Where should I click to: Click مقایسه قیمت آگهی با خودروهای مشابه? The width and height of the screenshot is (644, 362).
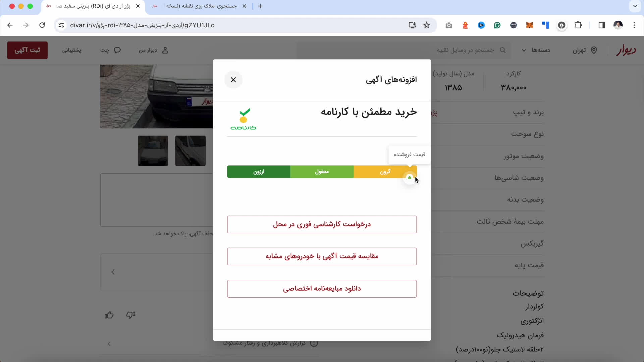[x=322, y=256]
